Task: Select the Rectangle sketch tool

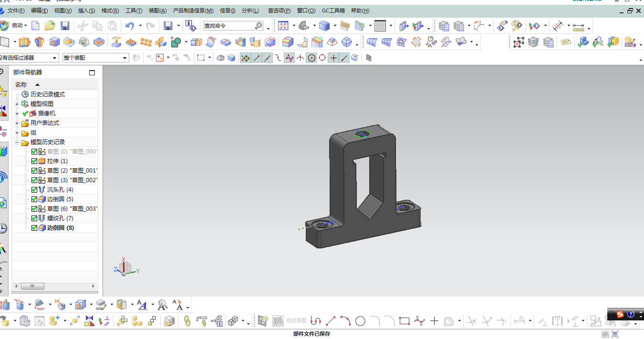Action: click(405, 321)
